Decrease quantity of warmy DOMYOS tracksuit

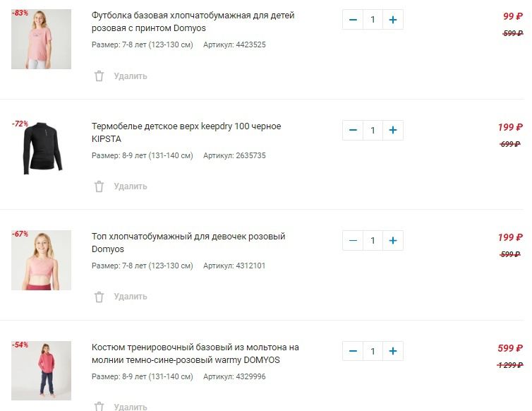point(353,351)
